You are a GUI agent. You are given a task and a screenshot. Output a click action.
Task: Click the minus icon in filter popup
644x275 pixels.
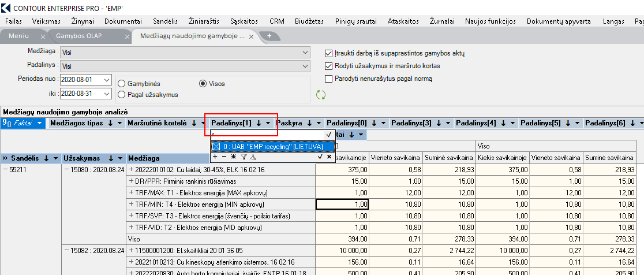224,157
